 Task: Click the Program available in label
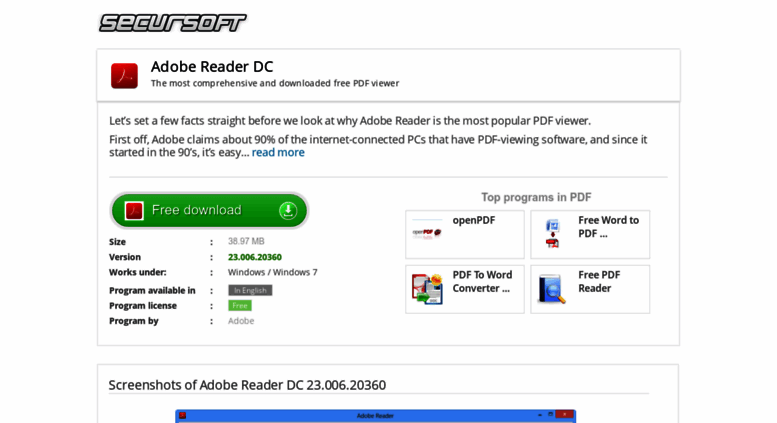click(152, 290)
